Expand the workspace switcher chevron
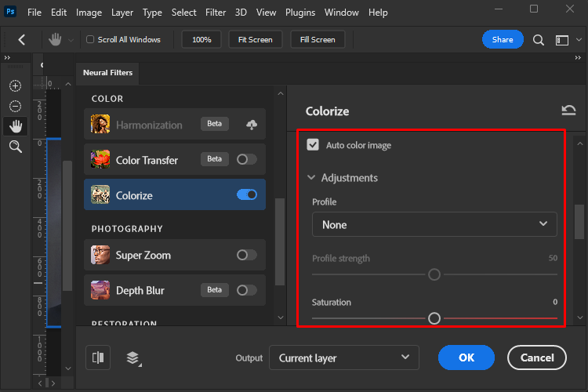Screen dimensions: 588x392 tap(579, 40)
